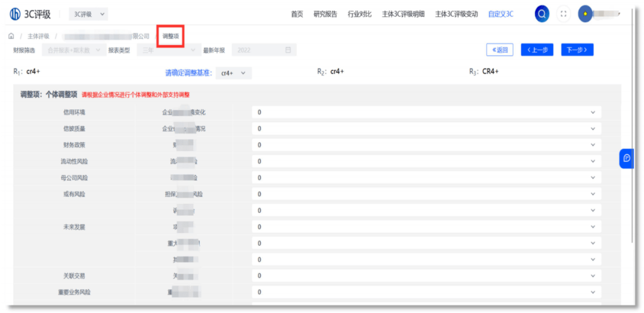Expand 母公司风险 row value dropdown
This screenshot has height=313, width=644.
pyautogui.click(x=426, y=178)
